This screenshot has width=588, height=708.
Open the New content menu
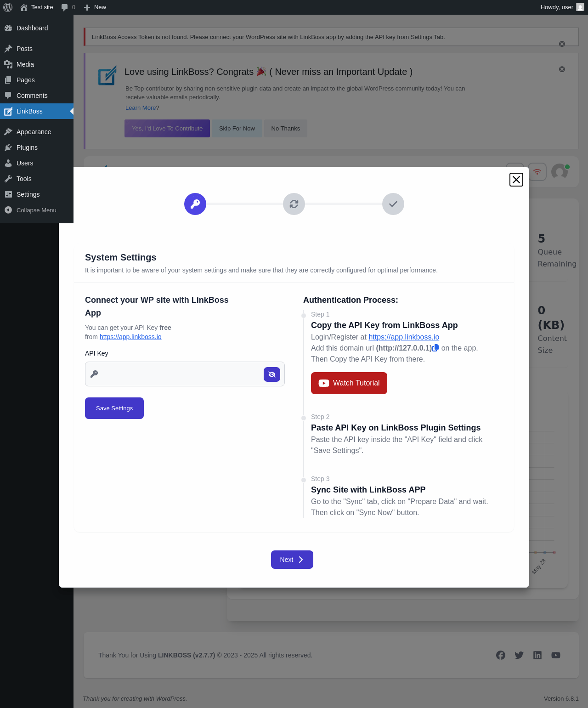(95, 7)
